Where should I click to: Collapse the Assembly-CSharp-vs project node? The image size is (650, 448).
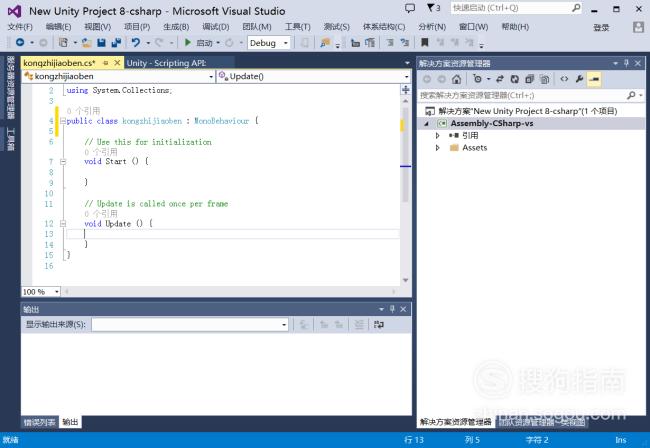427,124
